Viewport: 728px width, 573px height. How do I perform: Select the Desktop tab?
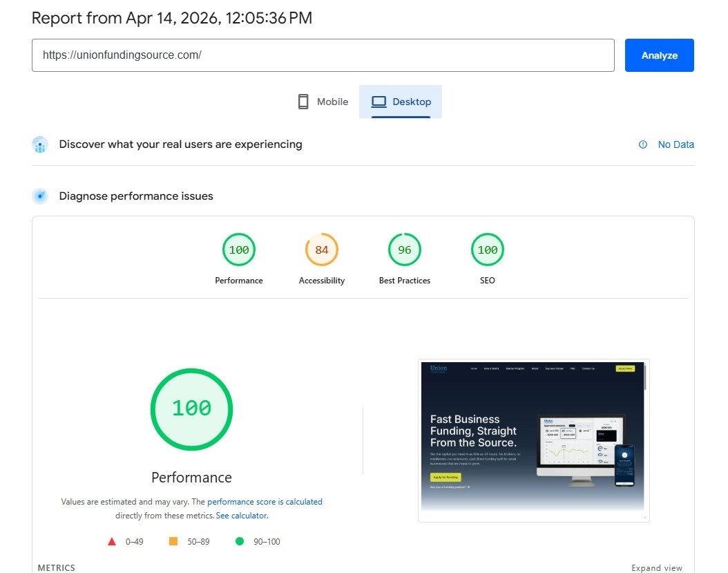click(x=401, y=102)
